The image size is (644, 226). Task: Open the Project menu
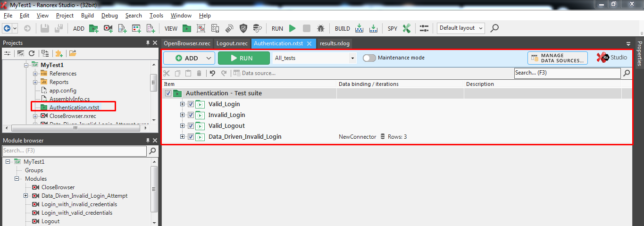click(65, 16)
